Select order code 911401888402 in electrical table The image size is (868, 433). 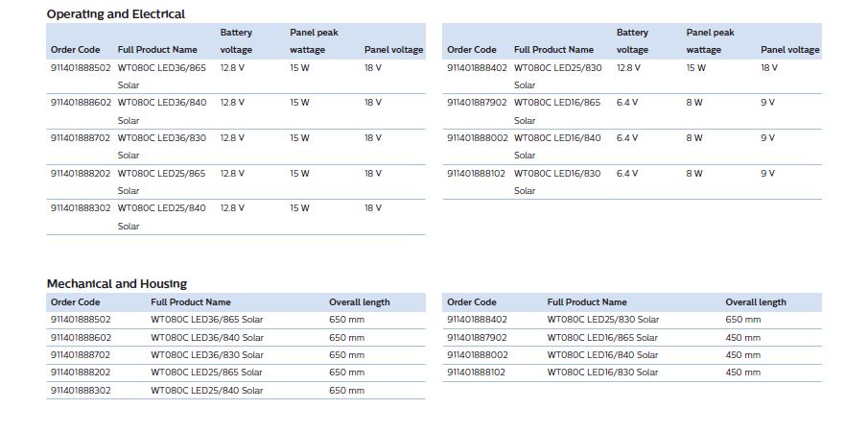[x=477, y=67]
